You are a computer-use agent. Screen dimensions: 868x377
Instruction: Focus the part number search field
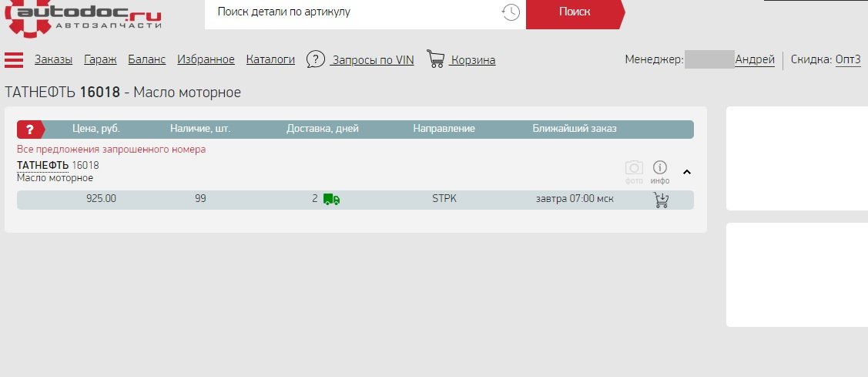[x=354, y=12]
